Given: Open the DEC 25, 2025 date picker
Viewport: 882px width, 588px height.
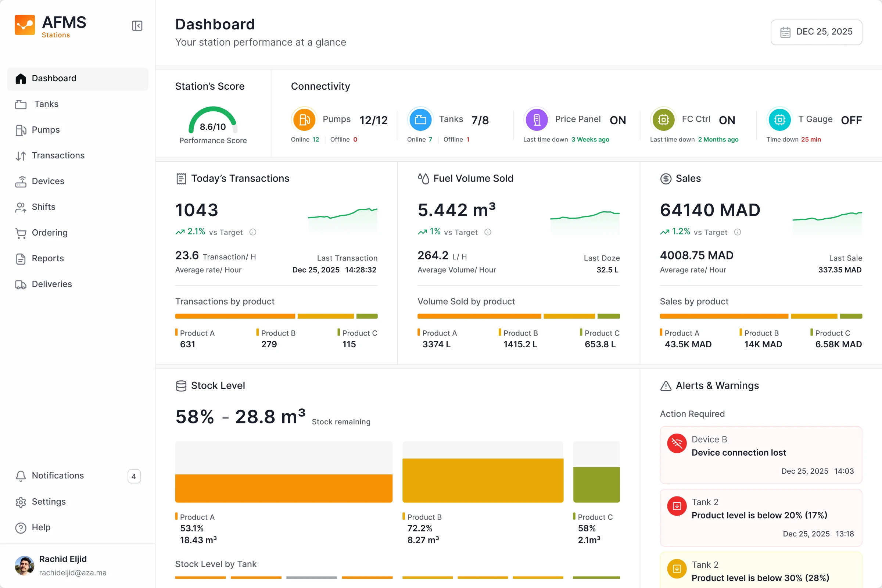Looking at the screenshot, I should click(816, 32).
